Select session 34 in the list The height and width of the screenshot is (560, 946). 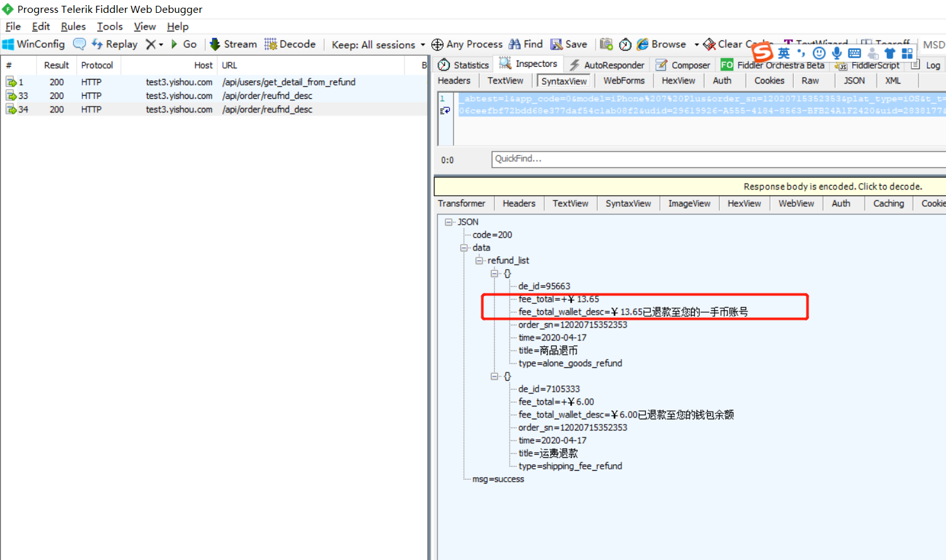[215, 109]
